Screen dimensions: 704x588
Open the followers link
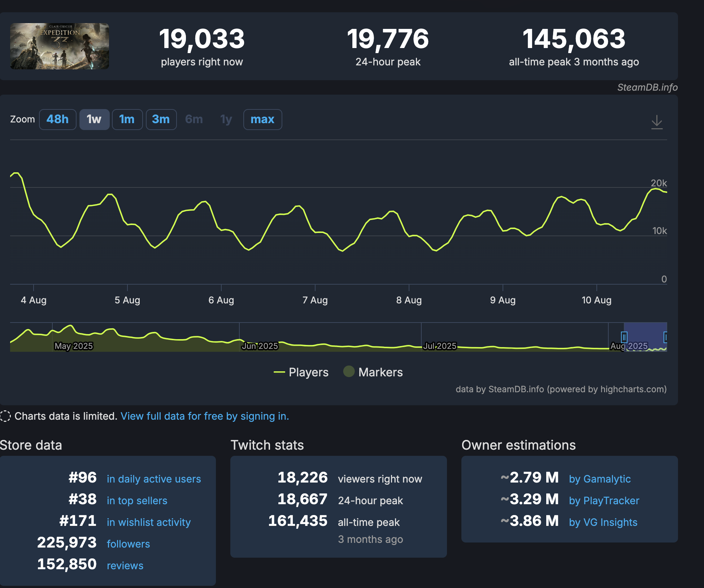coord(128,544)
